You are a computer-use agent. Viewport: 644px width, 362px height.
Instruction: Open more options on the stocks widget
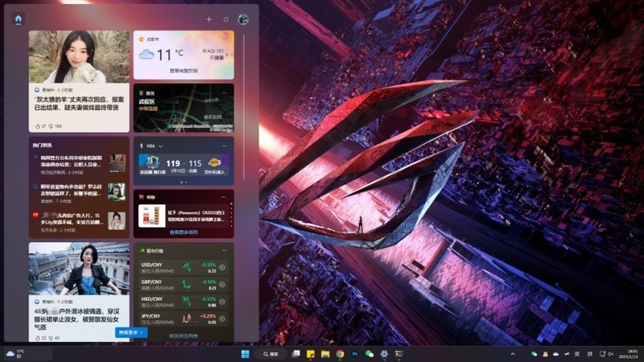[225, 250]
